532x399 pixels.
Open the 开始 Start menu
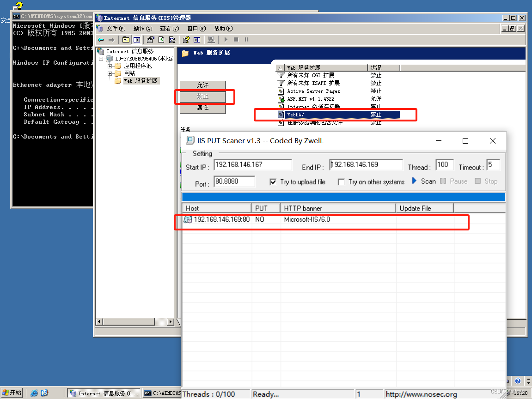tap(12, 393)
